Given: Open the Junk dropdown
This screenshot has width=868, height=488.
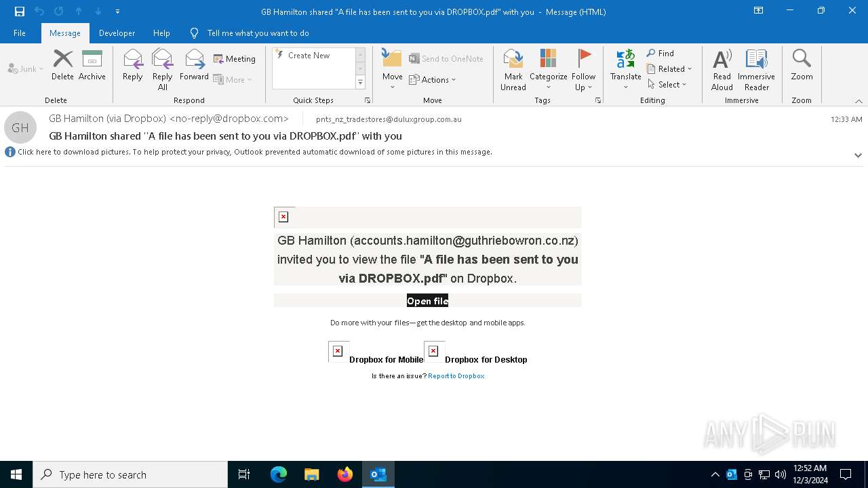Looking at the screenshot, I should tap(26, 68).
